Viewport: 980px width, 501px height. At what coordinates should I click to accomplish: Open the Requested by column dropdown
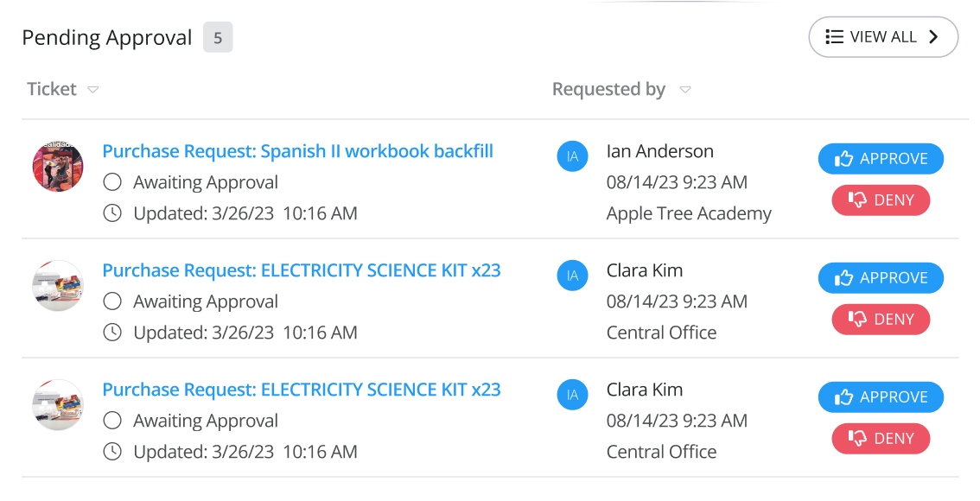coord(685,89)
